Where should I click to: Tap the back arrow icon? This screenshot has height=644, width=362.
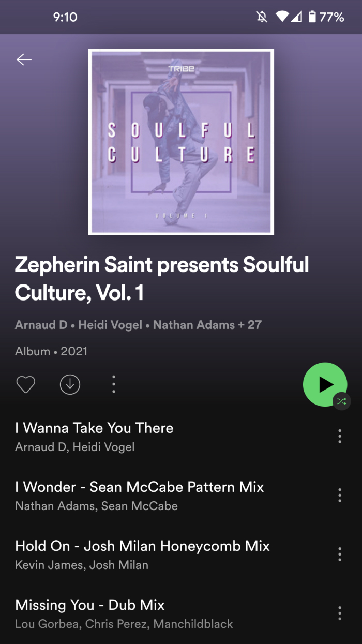click(24, 60)
